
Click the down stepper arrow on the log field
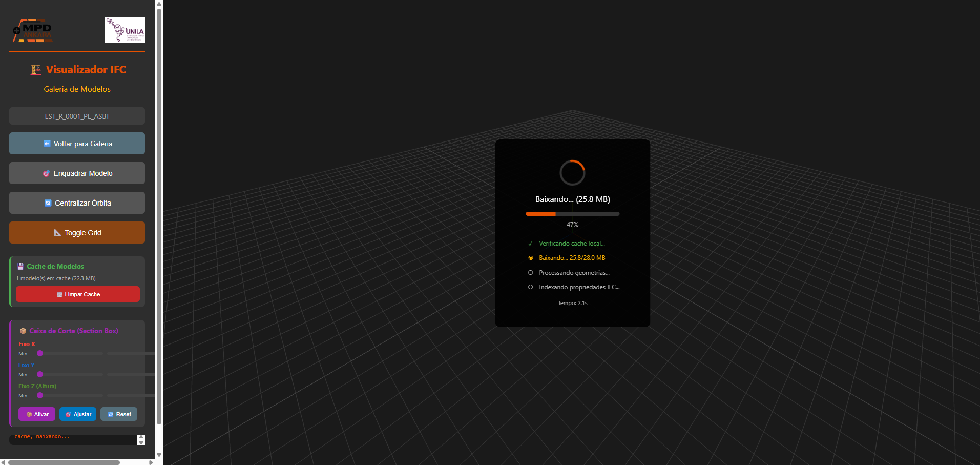click(x=141, y=442)
